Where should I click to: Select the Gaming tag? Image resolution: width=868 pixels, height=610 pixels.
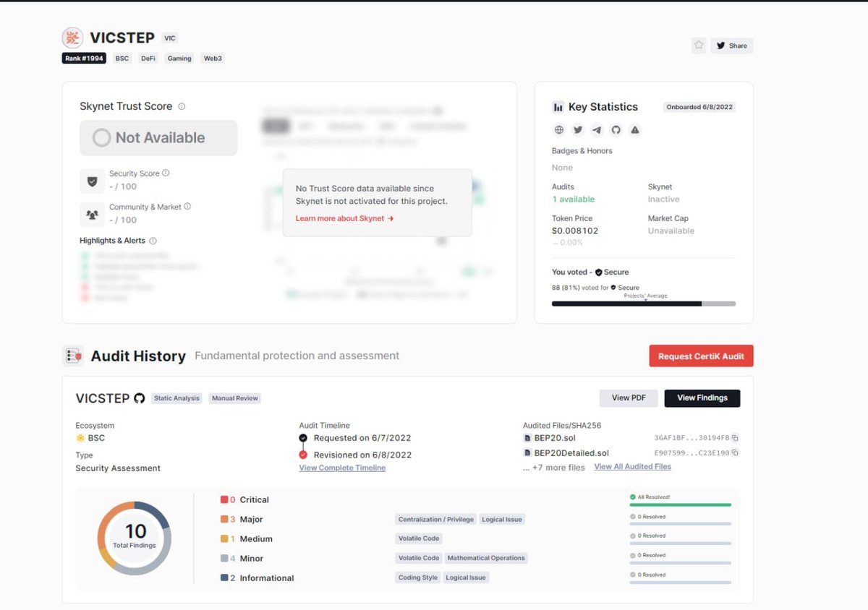[179, 59]
